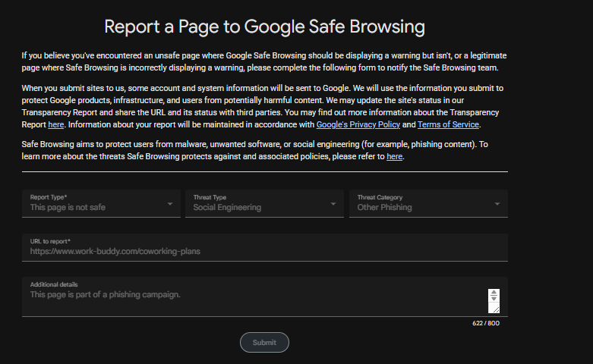This screenshot has height=364, width=593.
Task: Click the URL to report field
Action: [x=265, y=247]
